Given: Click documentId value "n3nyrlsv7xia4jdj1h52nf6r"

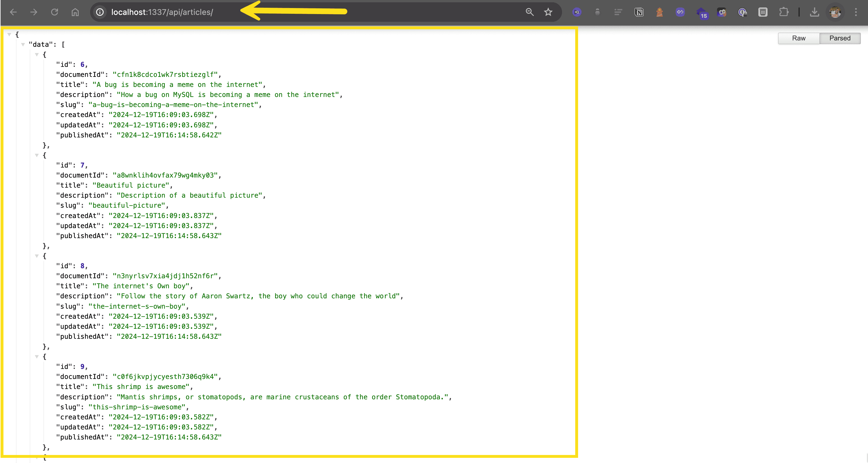Looking at the screenshot, I should tap(165, 276).
